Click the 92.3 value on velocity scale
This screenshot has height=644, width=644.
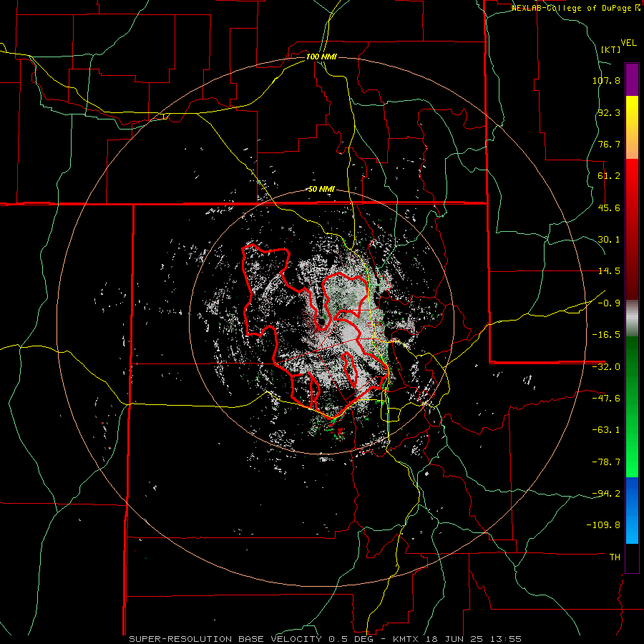[x=609, y=112]
